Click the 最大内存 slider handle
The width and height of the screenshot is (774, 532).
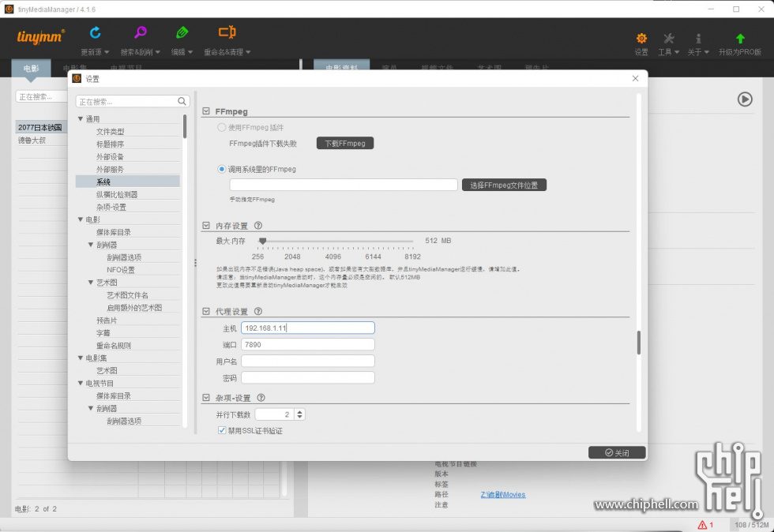[262, 241]
